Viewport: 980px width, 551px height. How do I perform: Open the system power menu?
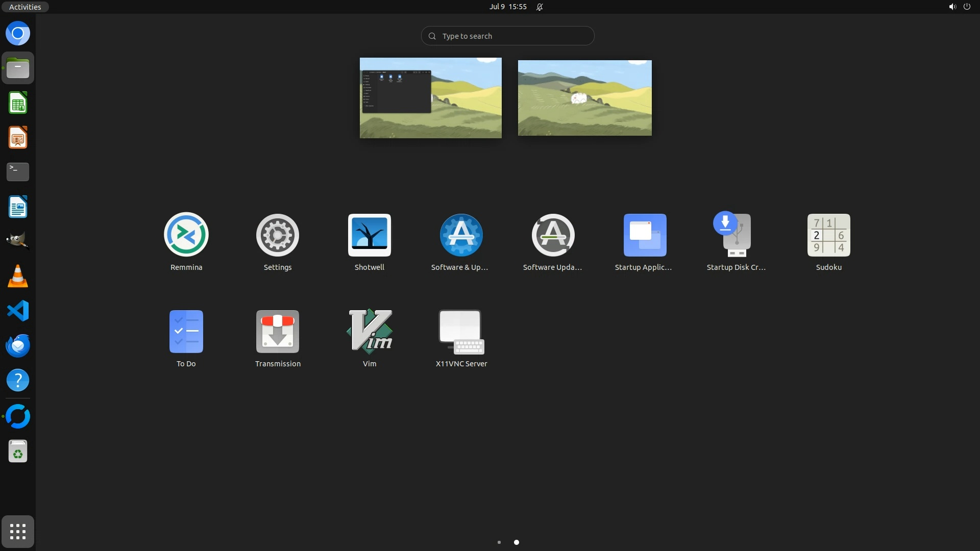[966, 7]
